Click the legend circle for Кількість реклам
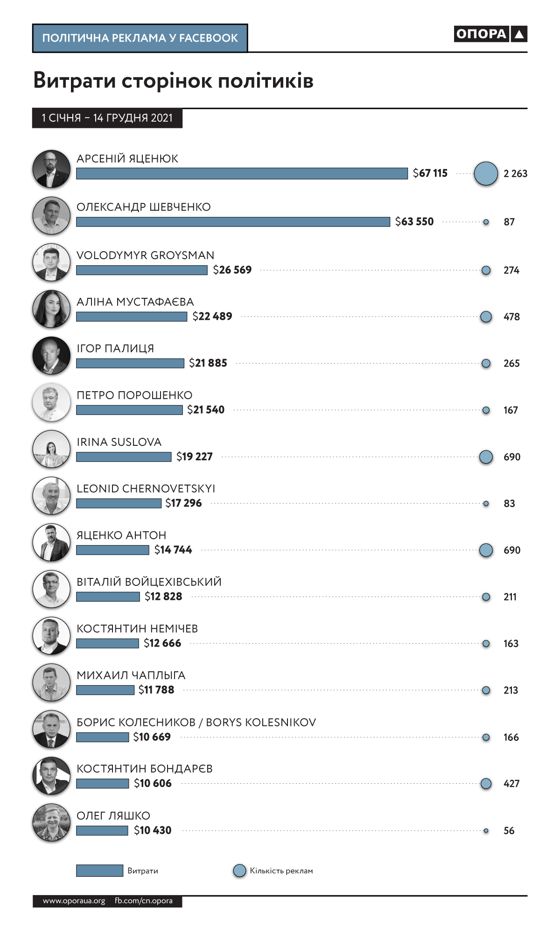The width and height of the screenshot is (560, 936). (x=239, y=871)
